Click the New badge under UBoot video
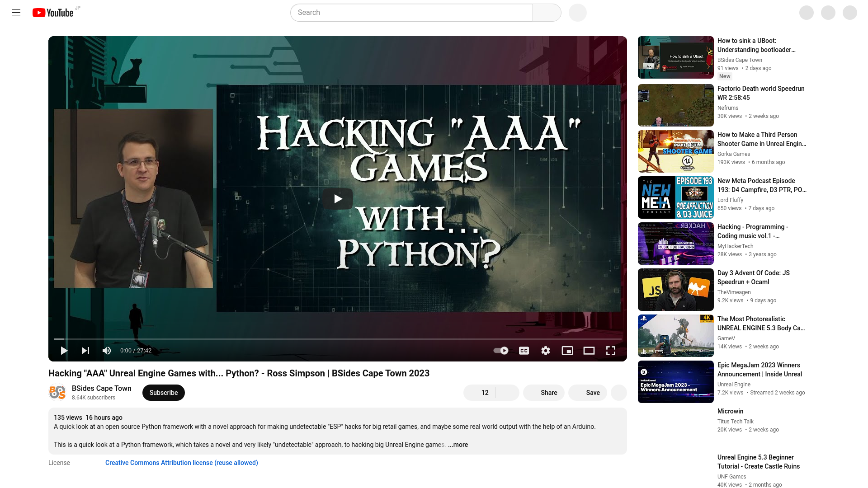Image resolution: width=868 pixels, height=488 pixels. point(725,76)
